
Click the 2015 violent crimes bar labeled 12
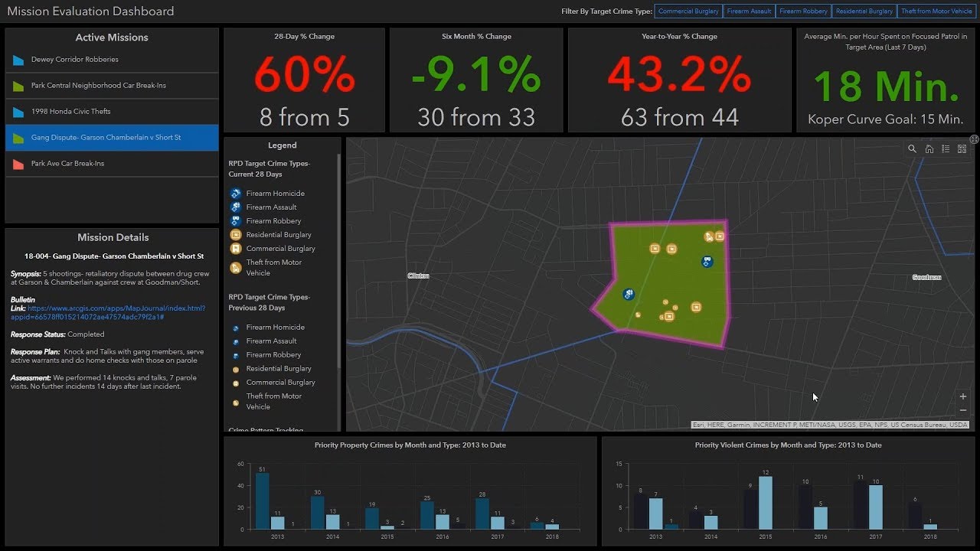(x=765, y=503)
